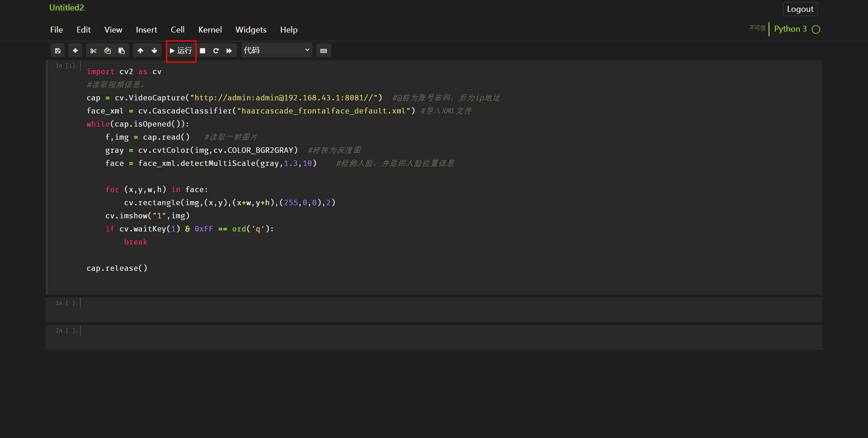Click the cv.waitKey condition line
868x438 pixels.
pyautogui.click(x=189, y=229)
